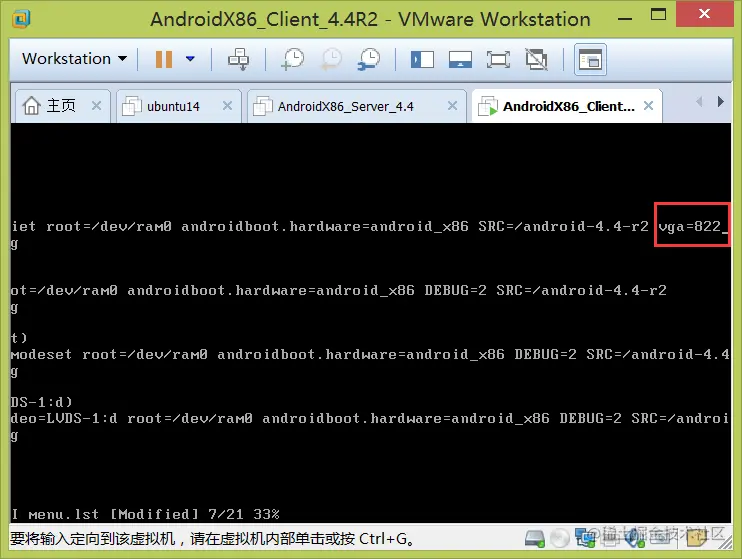Close the ubuntu14 tab
Viewport: 742px width, 559px height.
click(x=228, y=106)
